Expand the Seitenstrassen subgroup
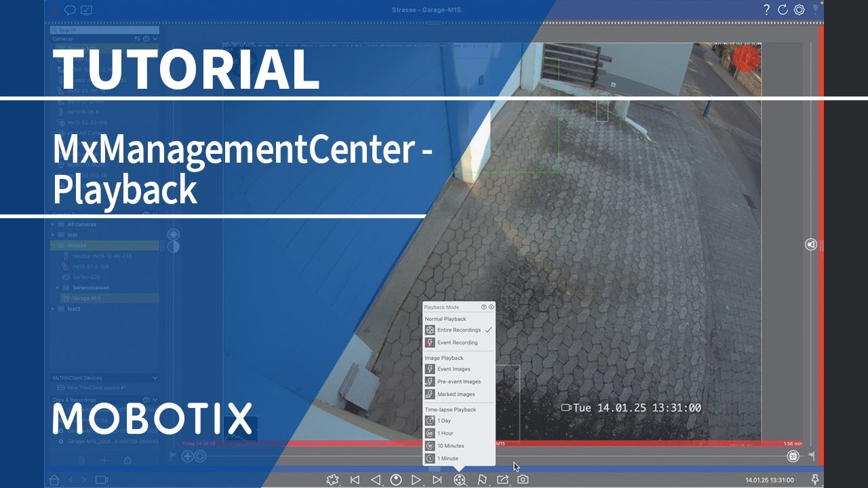The height and width of the screenshot is (488, 868). click(x=58, y=287)
